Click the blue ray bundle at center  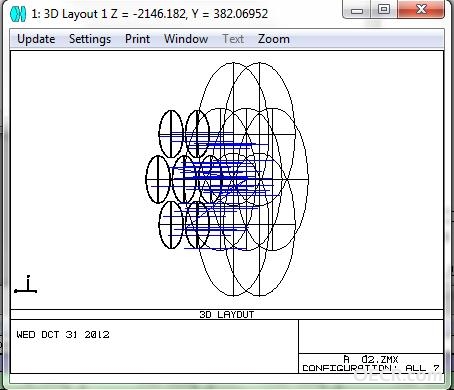(x=220, y=180)
